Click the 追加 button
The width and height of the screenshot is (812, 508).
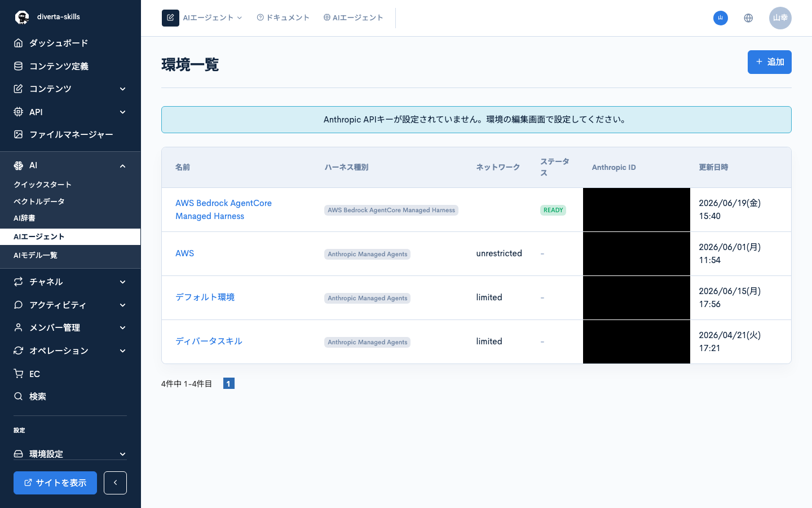[770, 62]
